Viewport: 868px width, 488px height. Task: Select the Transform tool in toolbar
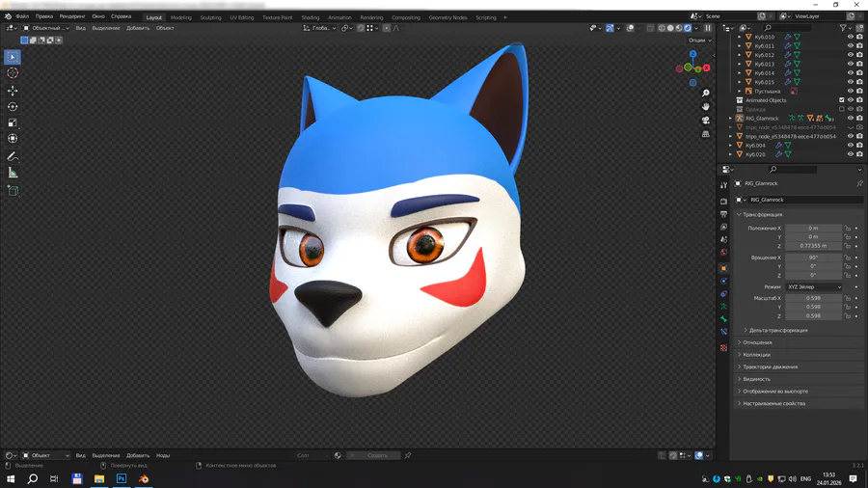click(13, 138)
